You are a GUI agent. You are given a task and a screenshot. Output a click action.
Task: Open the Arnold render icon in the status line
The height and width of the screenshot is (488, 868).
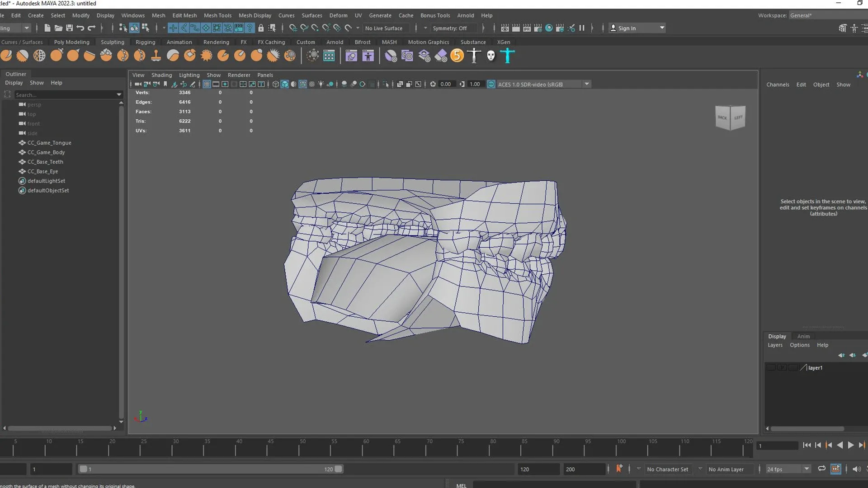coord(549,28)
